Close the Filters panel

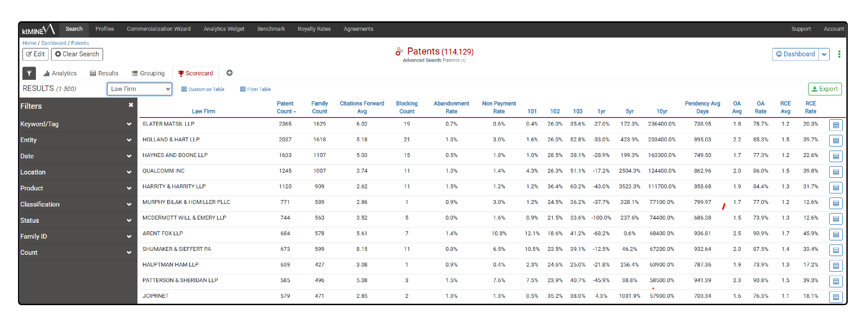131,105
